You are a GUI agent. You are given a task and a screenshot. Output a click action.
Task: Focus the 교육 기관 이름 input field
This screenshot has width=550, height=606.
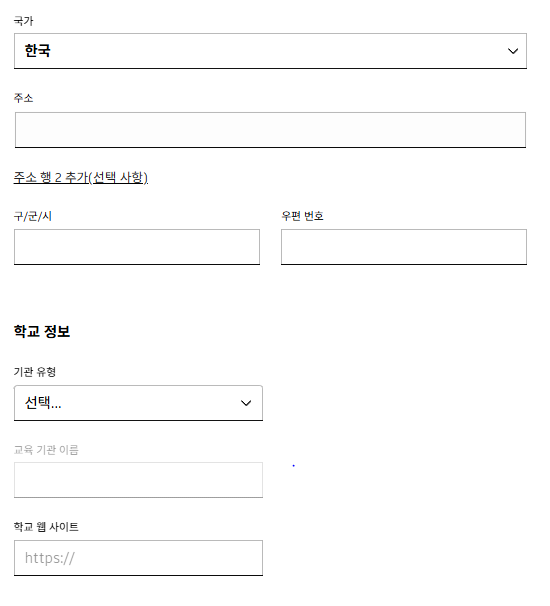tap(138, 480)
